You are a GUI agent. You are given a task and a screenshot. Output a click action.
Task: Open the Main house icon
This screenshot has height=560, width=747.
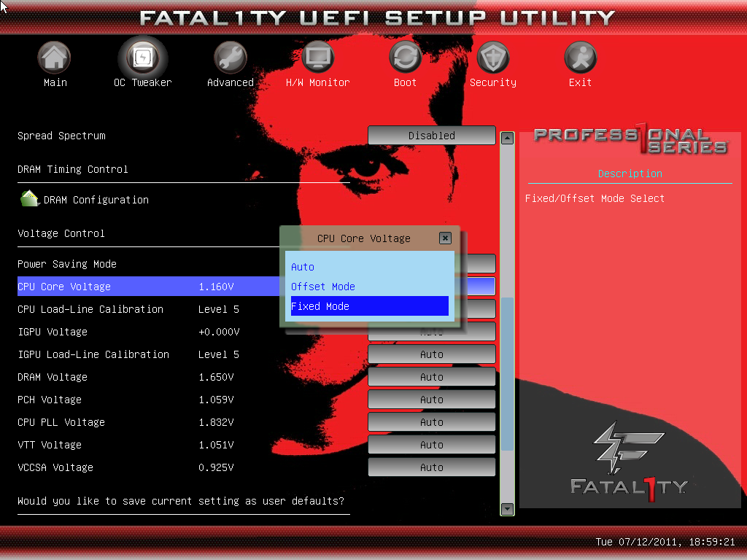(55, 58)
